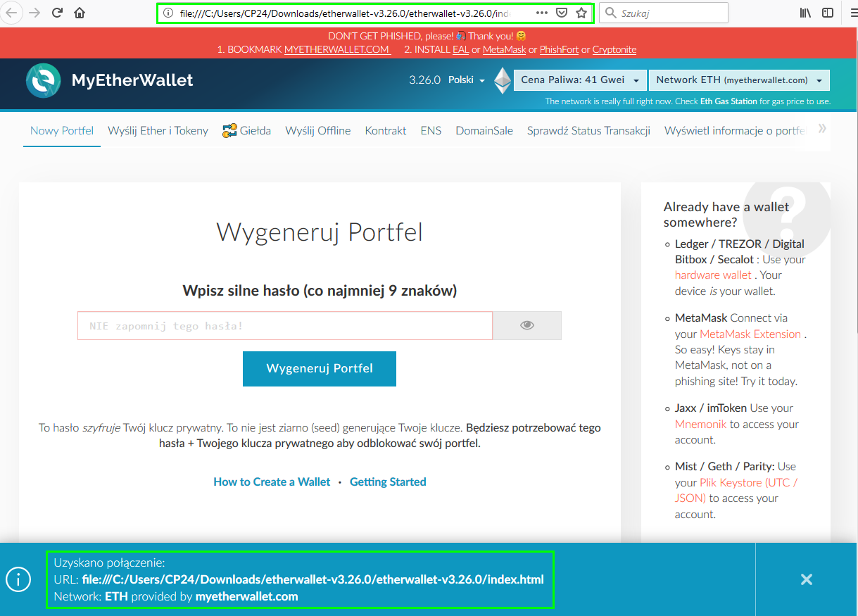This screenshot has width=858, height=616.
Task: Switch to the Giełda tab
Action: (246, 131)
